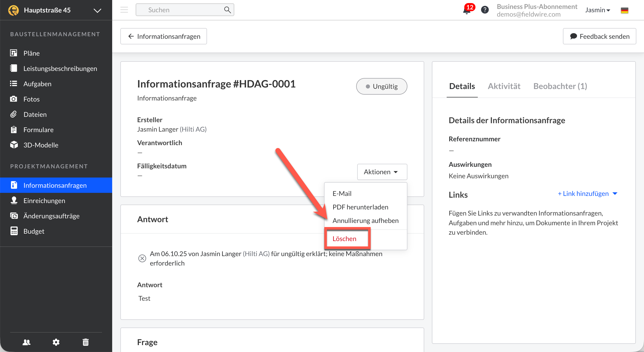Click the help question mark icon
644x352 pixels.
coord(485,10)
